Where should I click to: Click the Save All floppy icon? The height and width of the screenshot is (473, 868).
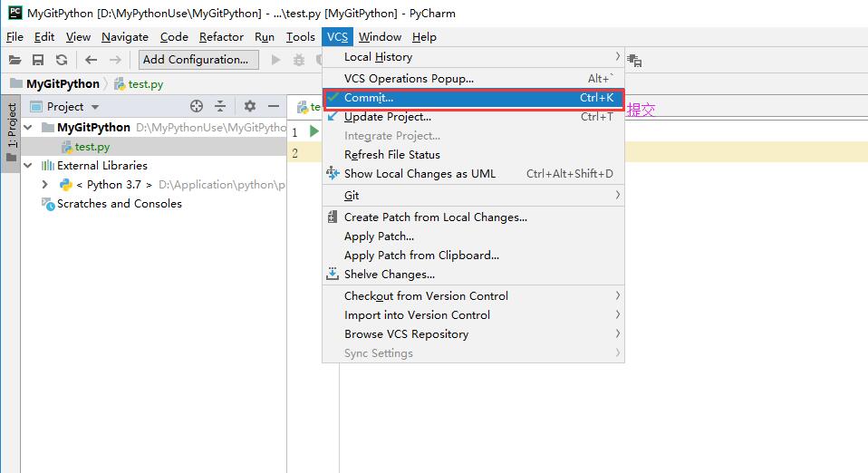click(38, 60)
